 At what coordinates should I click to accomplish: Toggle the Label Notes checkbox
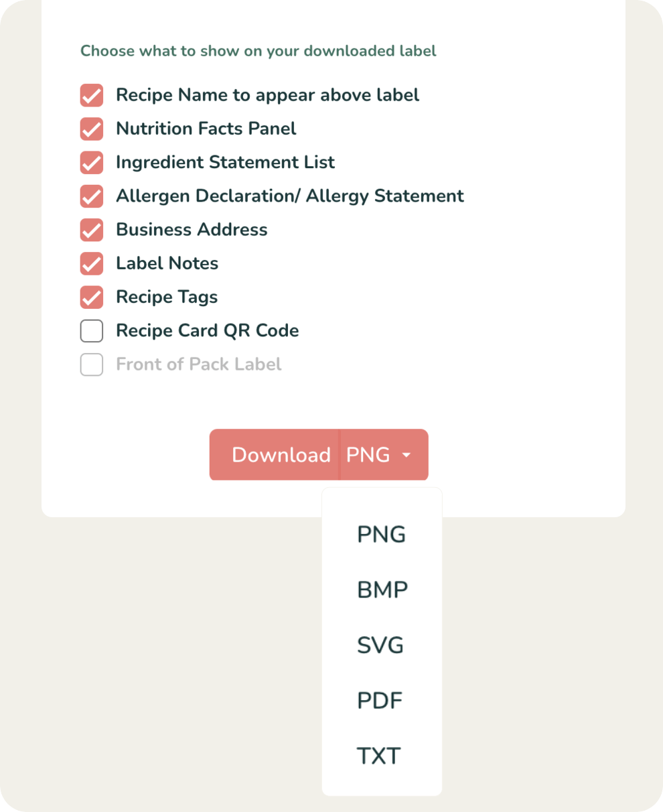click(x=92, y=263)
